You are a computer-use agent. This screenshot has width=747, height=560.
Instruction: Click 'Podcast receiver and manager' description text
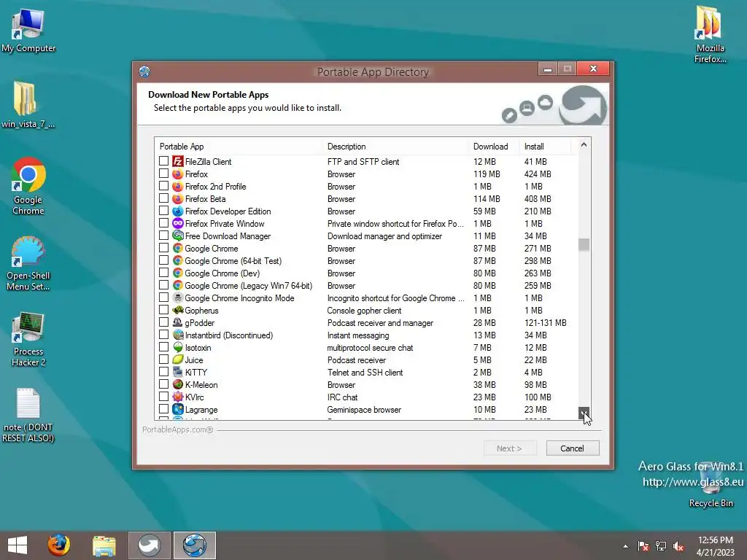(x=380, y=323)
